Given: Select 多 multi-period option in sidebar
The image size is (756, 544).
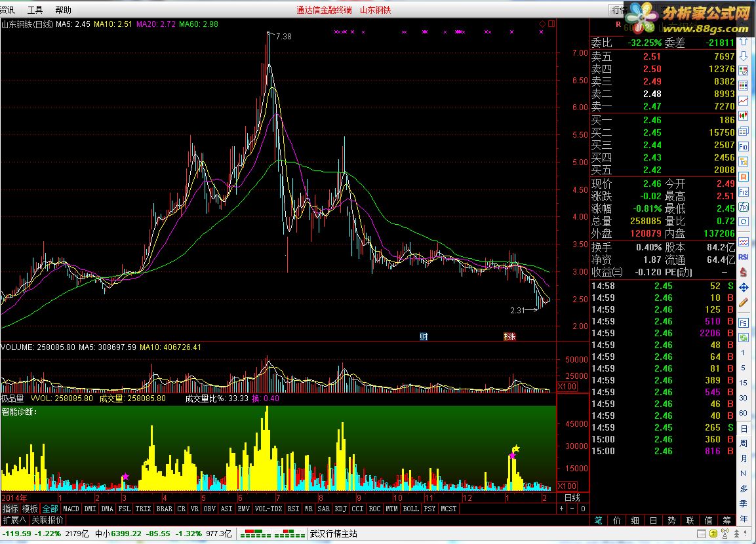Looking at the screenshot, I should pos(744,488).
